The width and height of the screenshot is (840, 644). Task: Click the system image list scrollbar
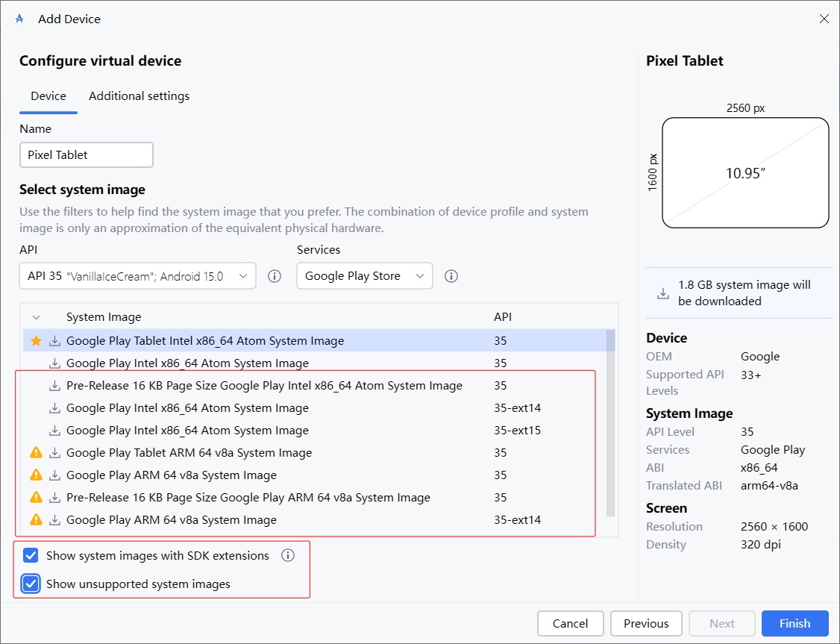(610, 422)
